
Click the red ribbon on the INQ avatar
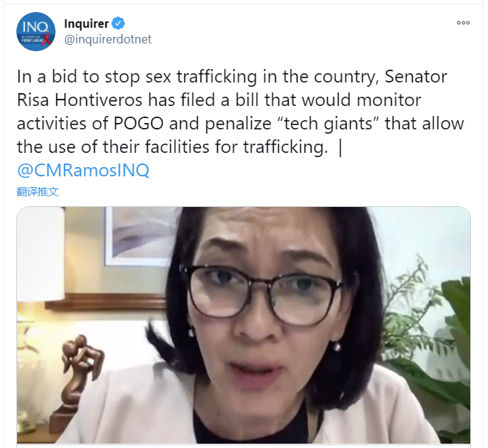[46, 38]
